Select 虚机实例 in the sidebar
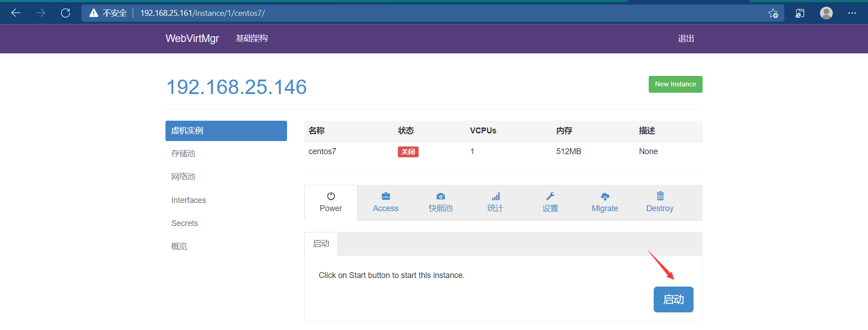Viewport: 868px width, 330px height. 226,131
